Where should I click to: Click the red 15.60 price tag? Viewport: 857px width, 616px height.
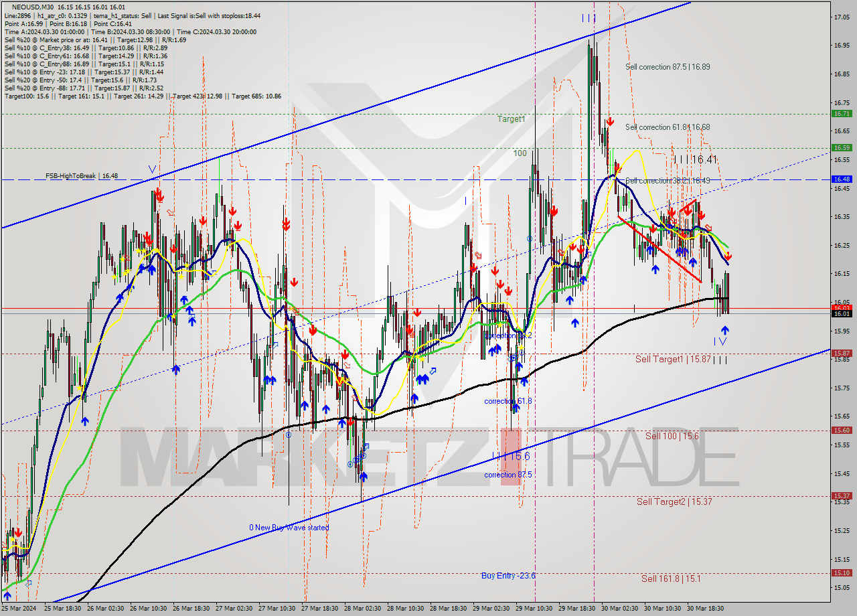842,431
